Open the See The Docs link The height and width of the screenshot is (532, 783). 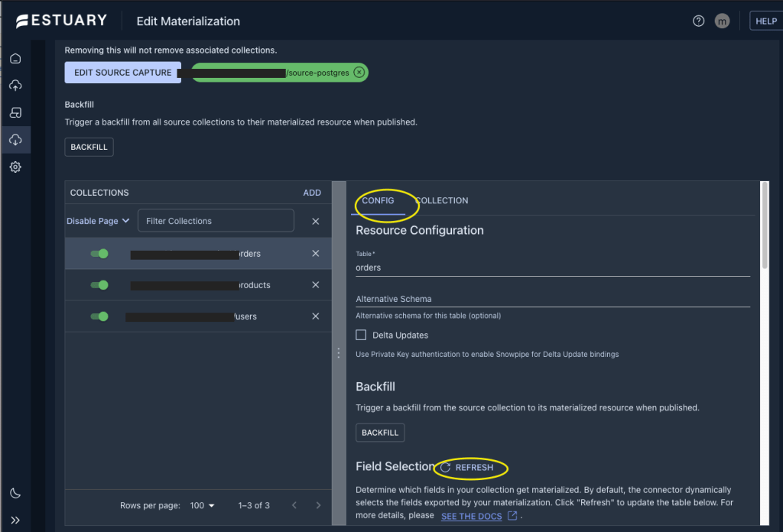(x=472, y=516)
